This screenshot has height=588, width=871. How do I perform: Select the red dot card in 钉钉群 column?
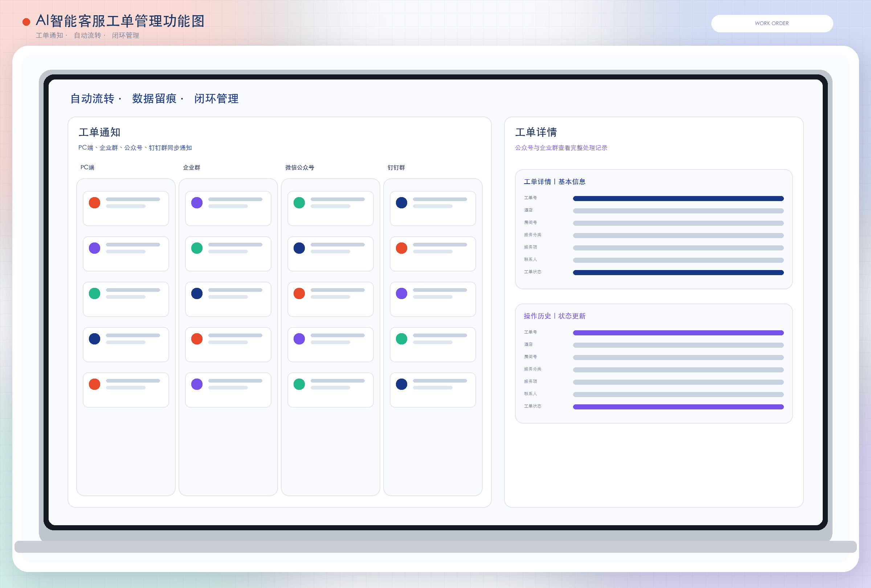[433, 254]
